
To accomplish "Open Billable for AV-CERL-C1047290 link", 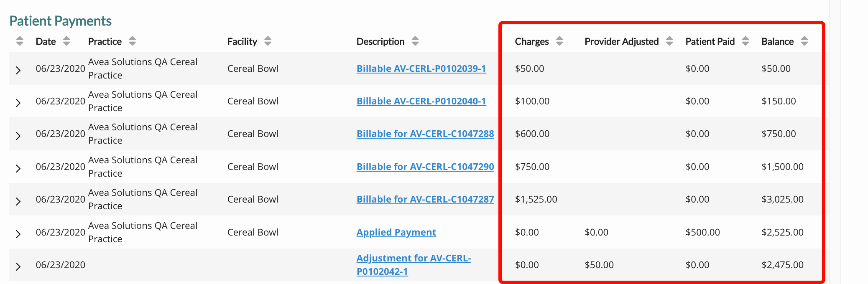I will click(425, 167).
